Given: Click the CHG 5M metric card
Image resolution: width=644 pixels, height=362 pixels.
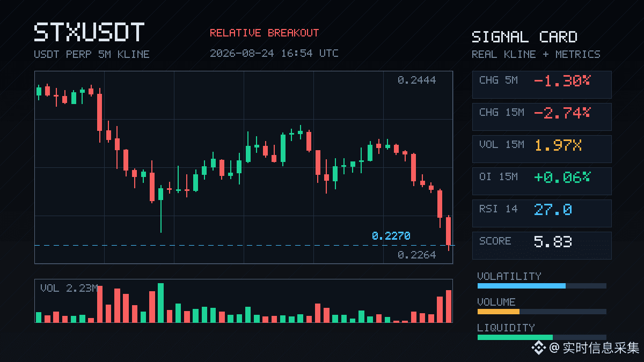Looking at the screenshot, I should [541, 84].
